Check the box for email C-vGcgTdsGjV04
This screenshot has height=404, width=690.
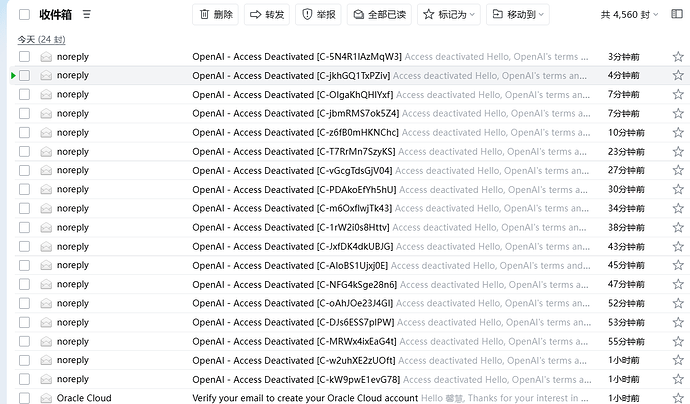point(25,170)
